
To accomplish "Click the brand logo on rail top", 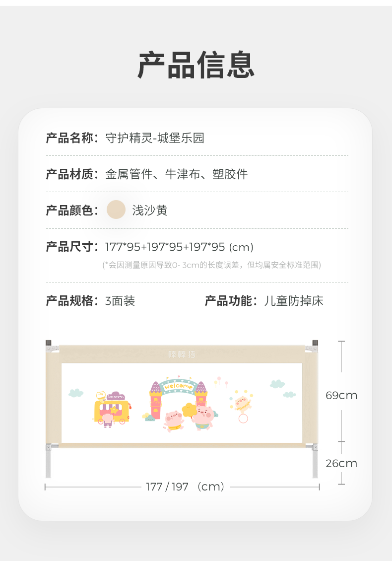I will coord(182,354).
